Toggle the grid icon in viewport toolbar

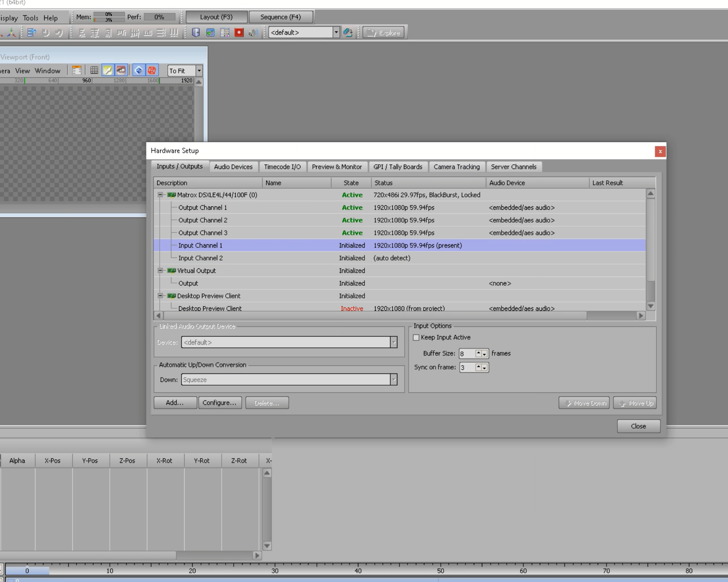(x=94, y=70)
